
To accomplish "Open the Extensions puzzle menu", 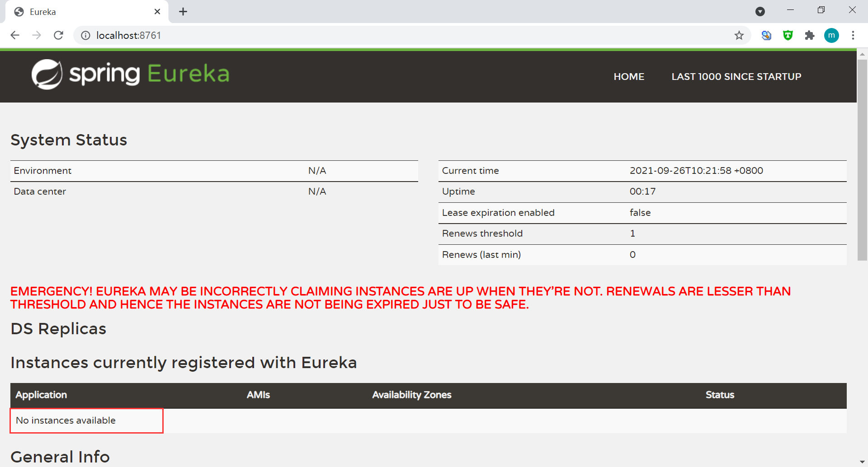I will 810,35.
